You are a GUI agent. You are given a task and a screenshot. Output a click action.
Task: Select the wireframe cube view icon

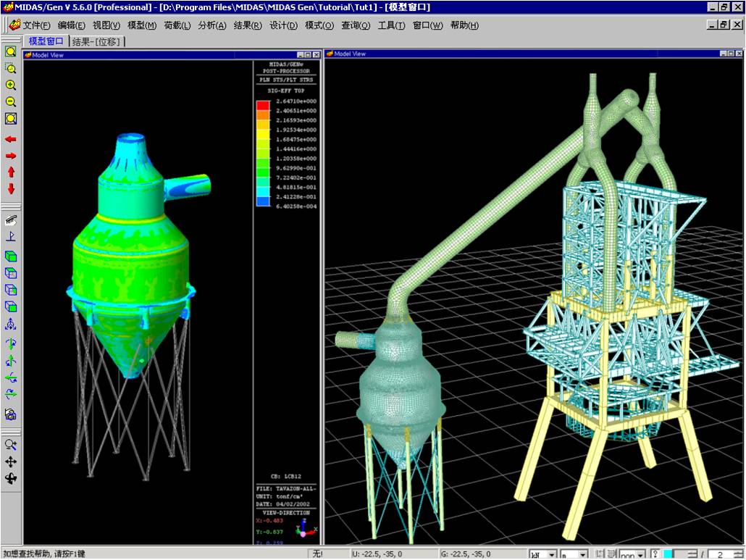[10, 273]
